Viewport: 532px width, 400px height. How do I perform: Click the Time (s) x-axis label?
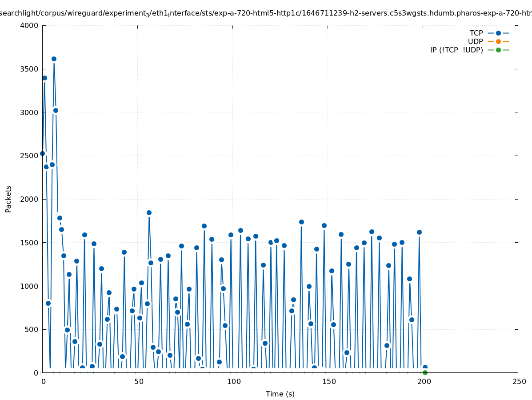pyautogui.click(x=280, y=394)
